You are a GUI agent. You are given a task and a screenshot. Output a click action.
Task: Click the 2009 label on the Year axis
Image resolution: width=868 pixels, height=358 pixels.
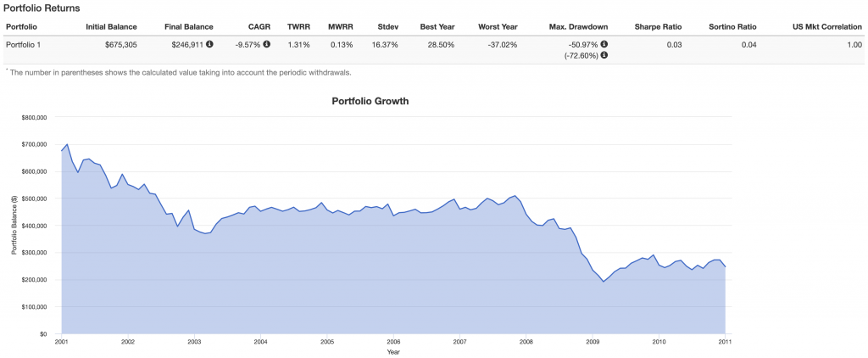click(x=593, y=342)
